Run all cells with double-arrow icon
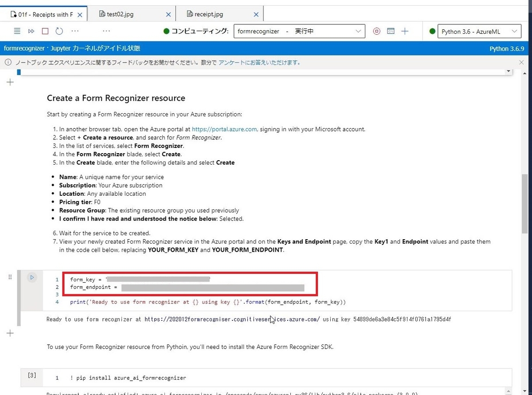The image size is (532, 395). click(x=31, y=31)
